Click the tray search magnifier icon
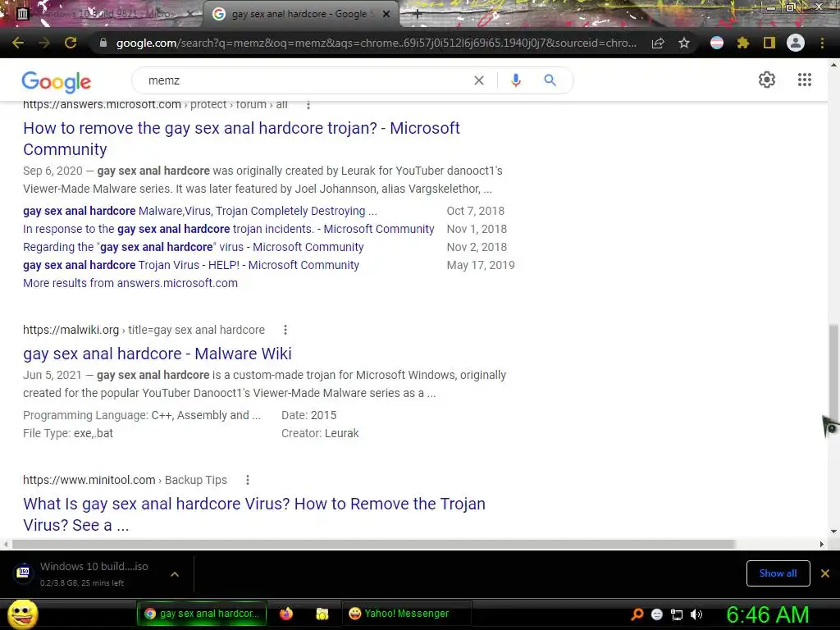 pos(637,614)
